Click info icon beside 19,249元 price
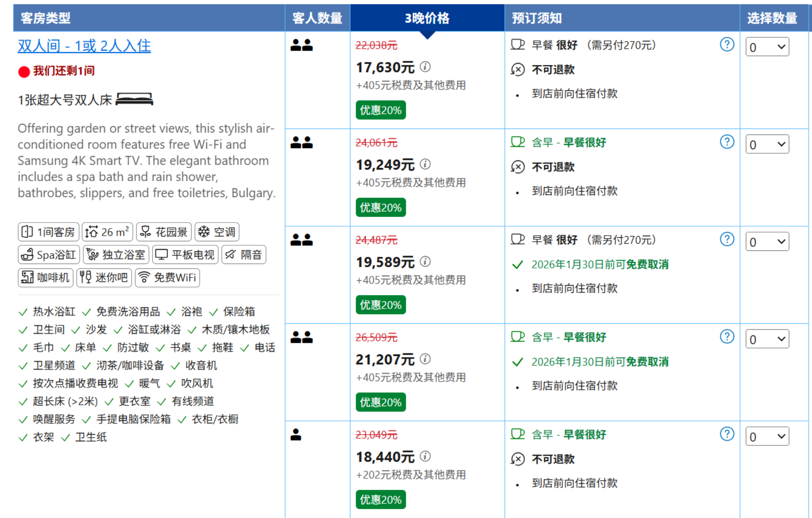This screenshot has width=812, height=518. tap(425, 164)
